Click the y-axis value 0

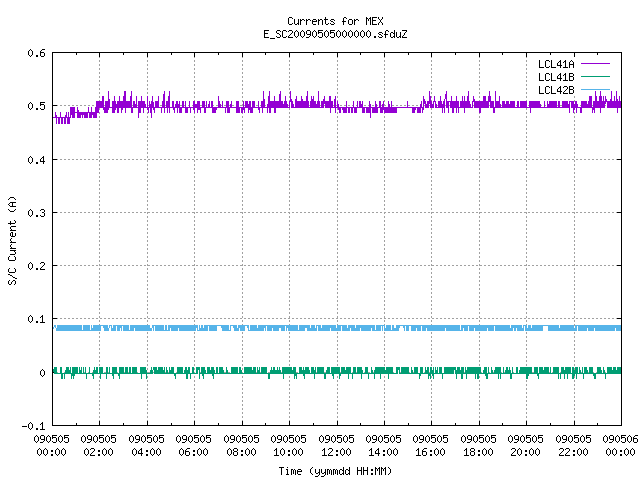(x=42, y=373)
